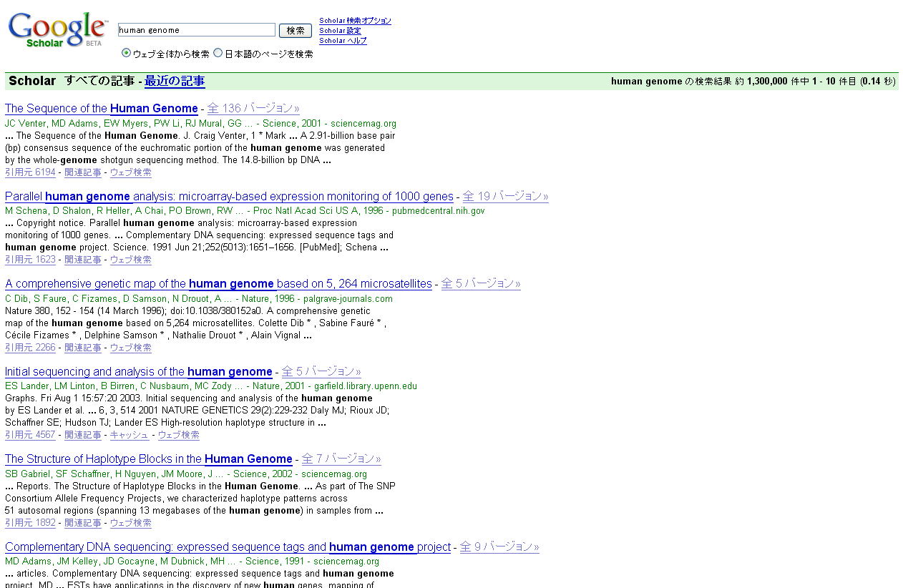The width and height of the screenshot is (903, 588).
Task: Click 引用元 2266 citations link
Action: tap(30, 348)
